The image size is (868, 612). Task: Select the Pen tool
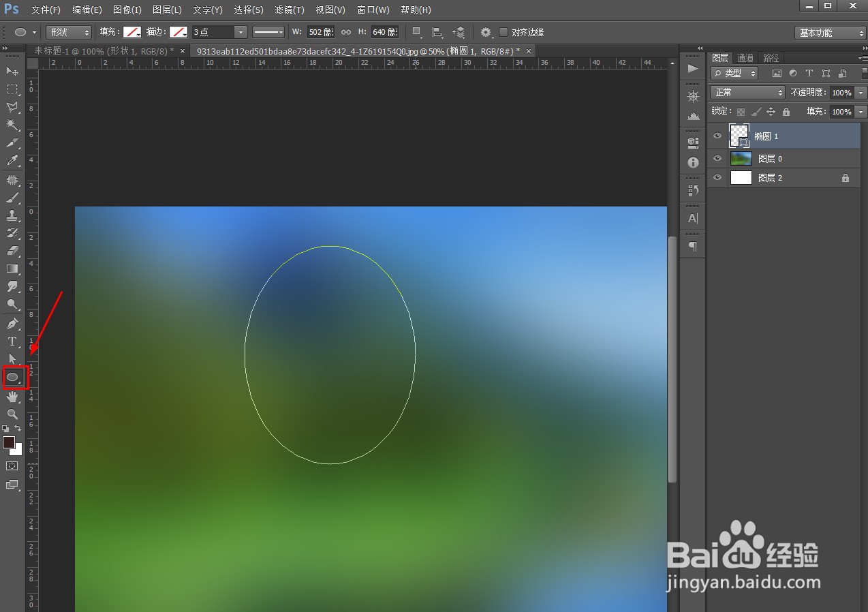[12, 323]
